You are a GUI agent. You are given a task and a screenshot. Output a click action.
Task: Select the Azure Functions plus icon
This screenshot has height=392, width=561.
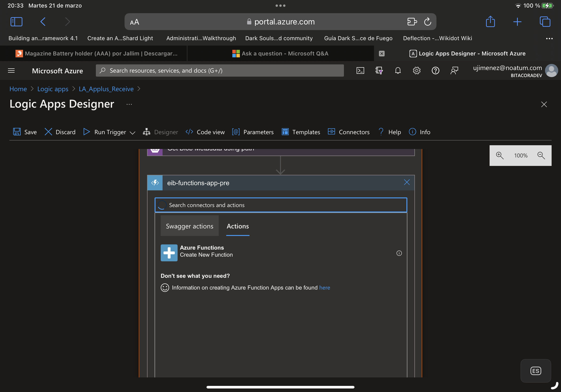click(x=169, y=253)
